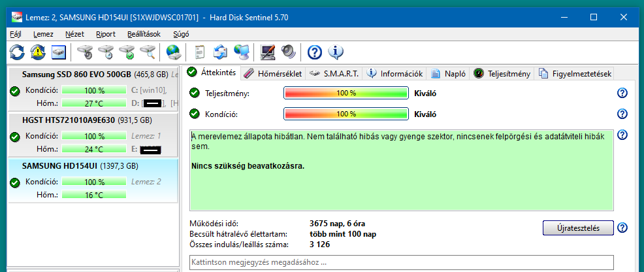
Task: Click the green check icon of HGST disk
Action: click(15, 137)
